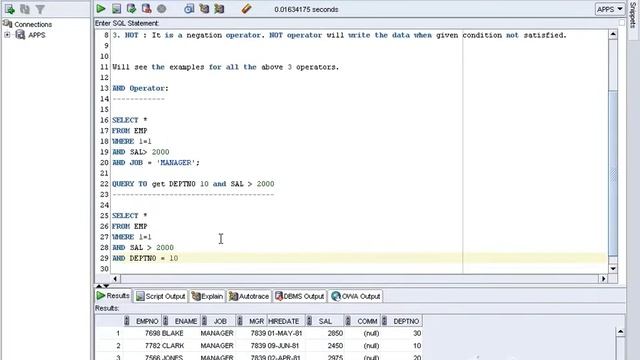Place cursor on line 29 AND DEPTNO = 10
Screen dimensions: 640x360
click(x=145, y=258)
